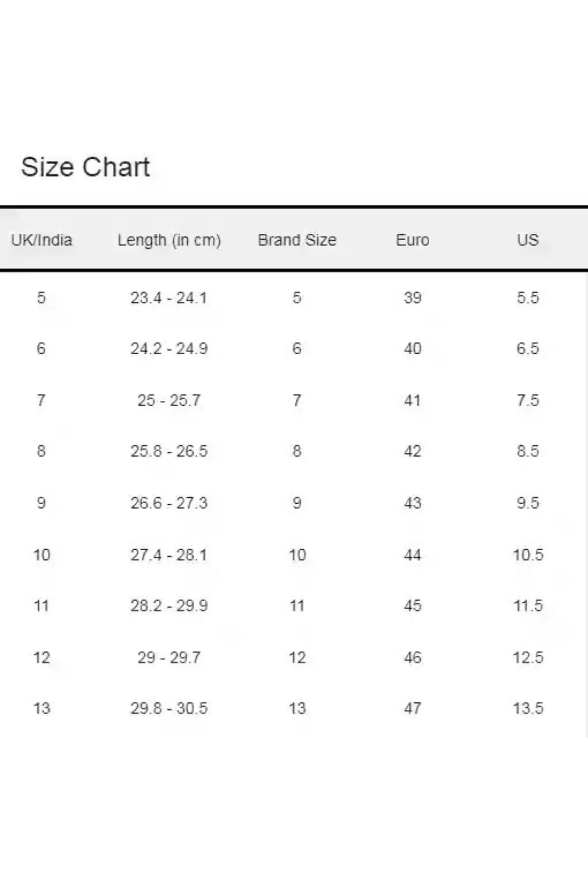Screen dimensions: 588x882
Task: Click the 24.2 - 24.9 length cell
Action: tap(169, 348)
